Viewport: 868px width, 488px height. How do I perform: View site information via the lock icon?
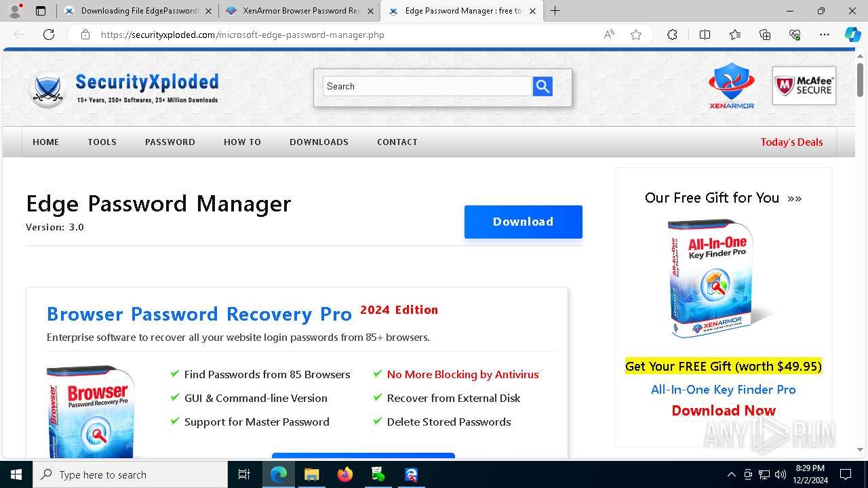coord(85,35)
